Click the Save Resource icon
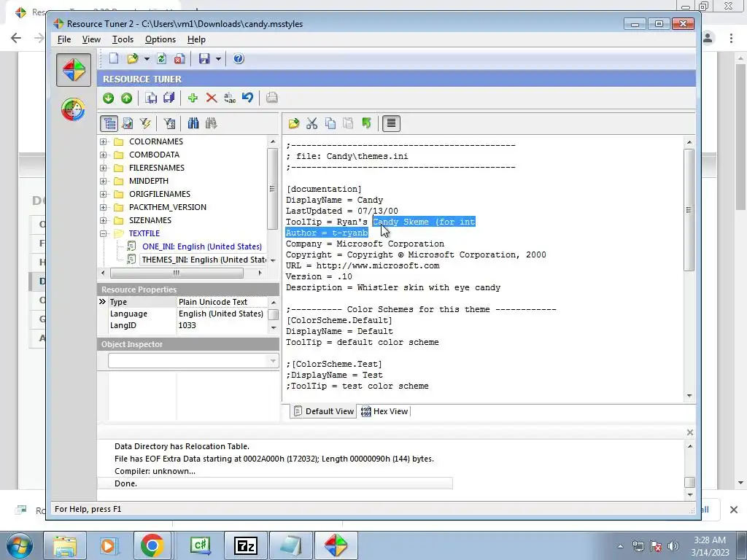The image size is (747, 560). [x=151, y=98]
